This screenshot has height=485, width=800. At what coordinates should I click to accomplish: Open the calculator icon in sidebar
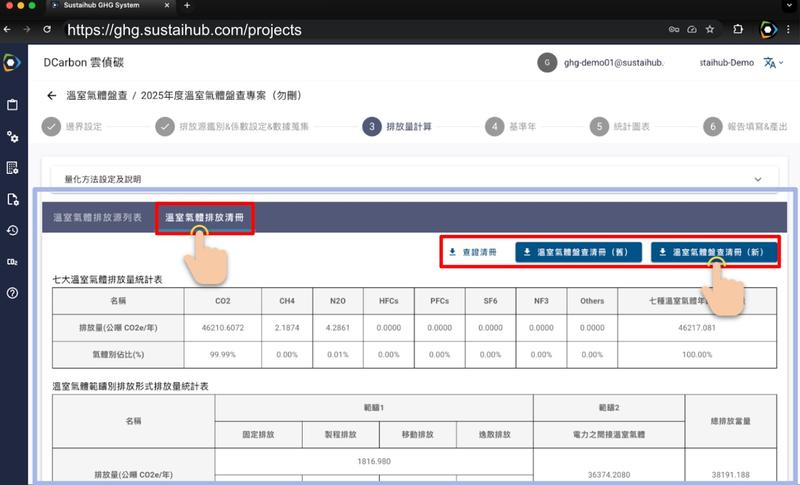click(x=12, y=167)
